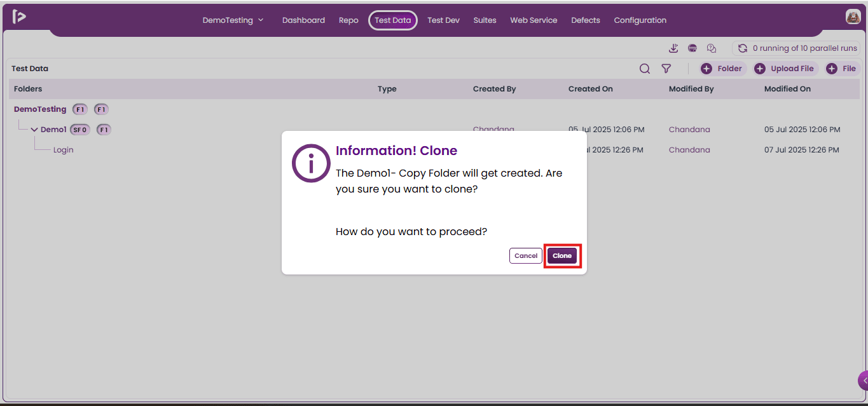
Task: Click the Modified By column header
Action: tap(691, 89)
